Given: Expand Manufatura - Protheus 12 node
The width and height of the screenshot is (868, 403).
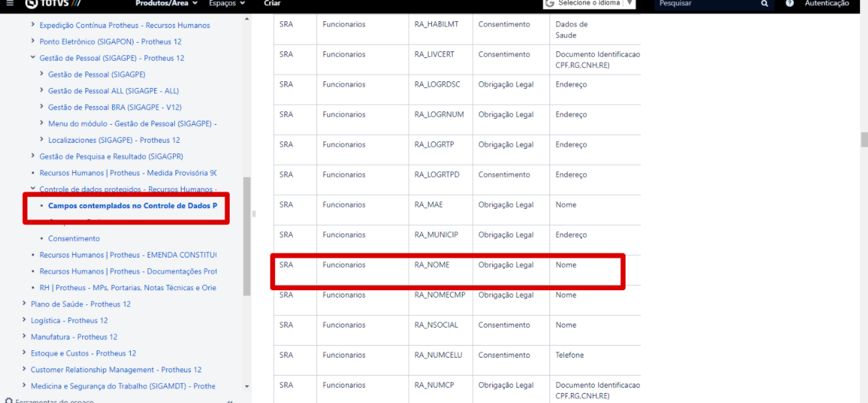Looking at the screenshot, I should tap(25, 337).
